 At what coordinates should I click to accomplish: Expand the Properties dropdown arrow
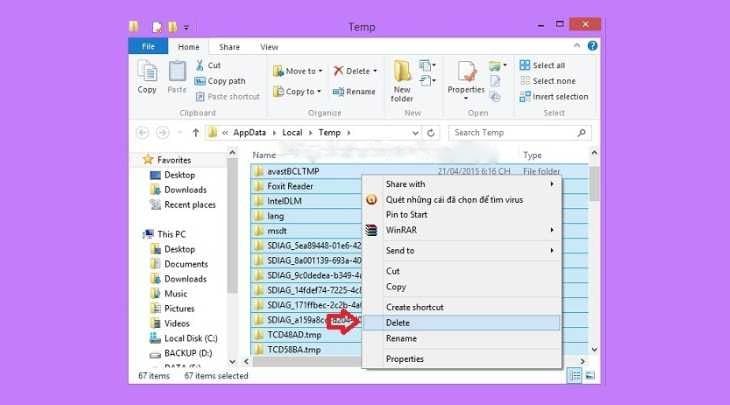click(466, 98)
